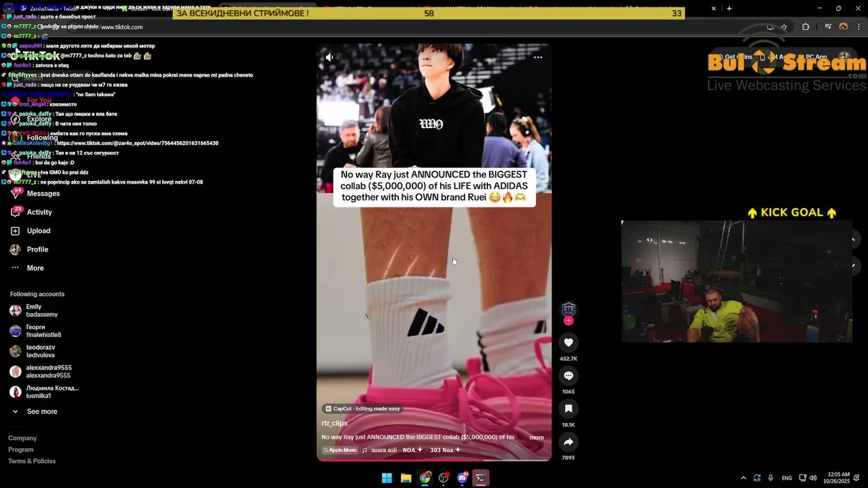Viewport: 868px width, 488px height.
Task: Open Chrome profile avatar
Action: tap(844, 27)
